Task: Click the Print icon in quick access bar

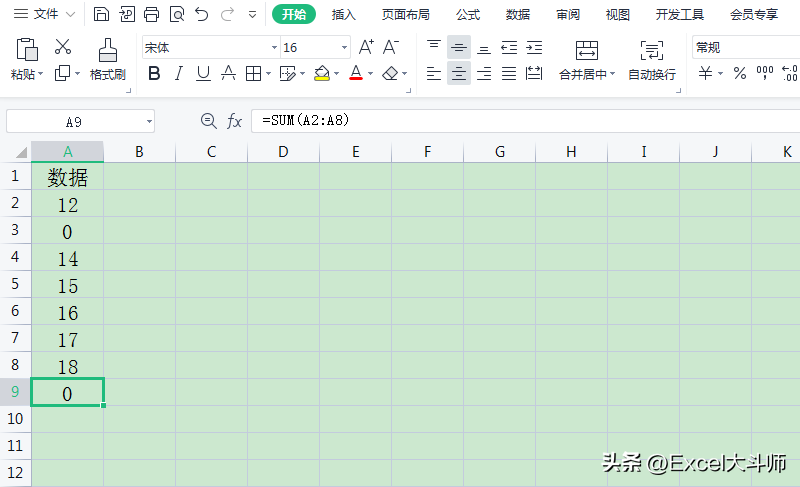Action: coord(152,14)
